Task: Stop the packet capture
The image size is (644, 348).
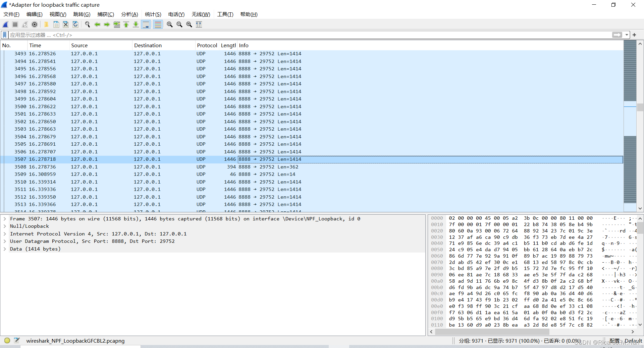Action: (x=15, y=24)
